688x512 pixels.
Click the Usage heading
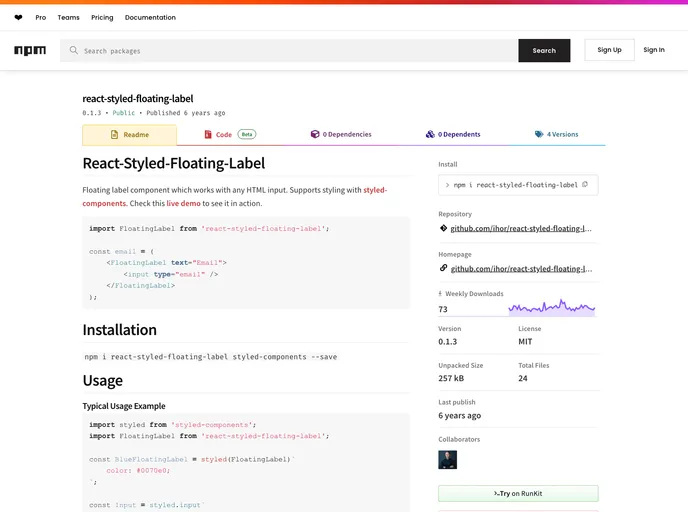click(x=103, y=380)
